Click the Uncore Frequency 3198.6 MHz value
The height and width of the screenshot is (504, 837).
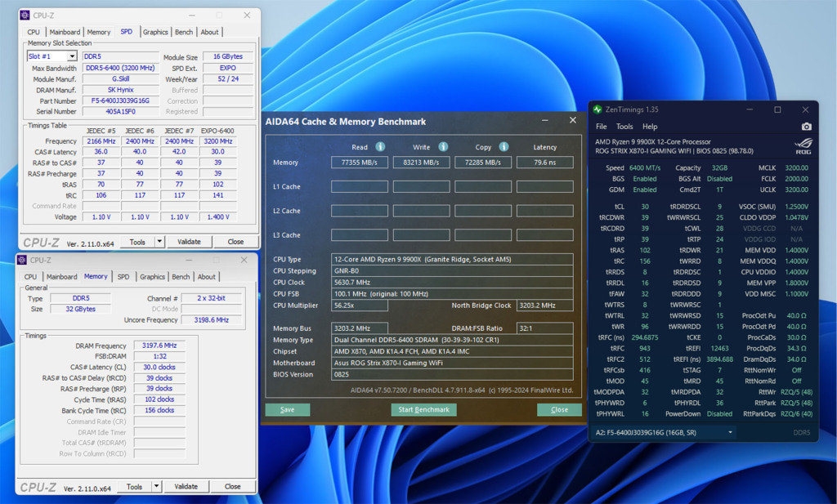(x=212, y=320)
